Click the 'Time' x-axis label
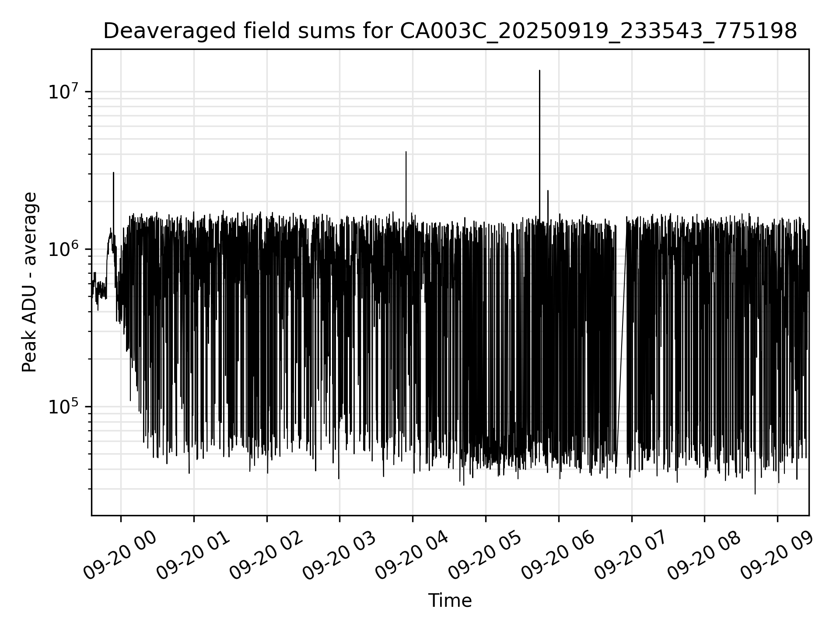840x630 pixels. [450, 601]
